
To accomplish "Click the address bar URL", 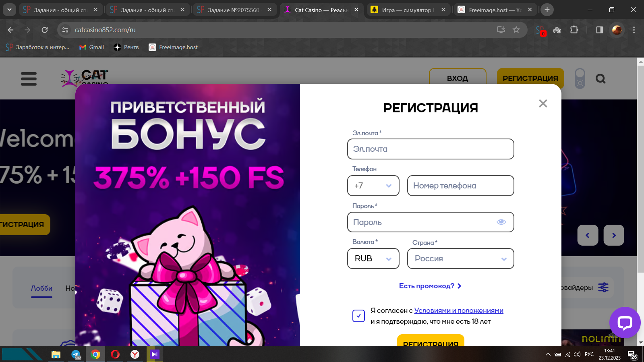I will coord(105,30).
